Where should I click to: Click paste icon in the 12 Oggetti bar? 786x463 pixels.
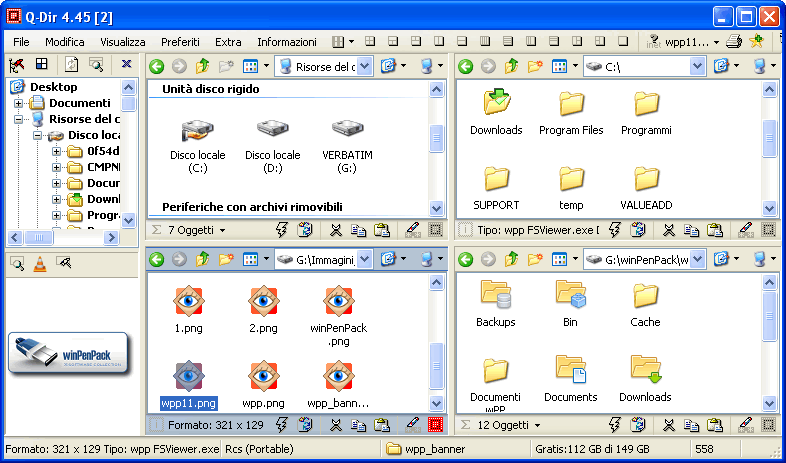[x=714, y=425]
